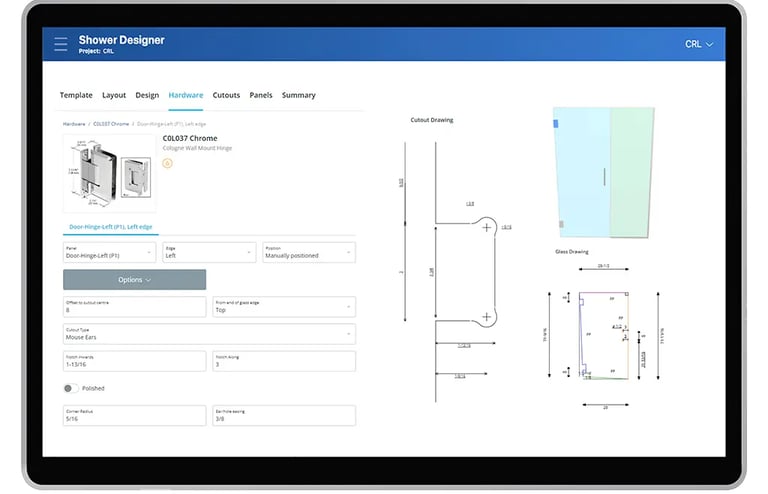The image size is (768, 494).
Task: Click the Shower Designer title
Action: pos(121,40)
